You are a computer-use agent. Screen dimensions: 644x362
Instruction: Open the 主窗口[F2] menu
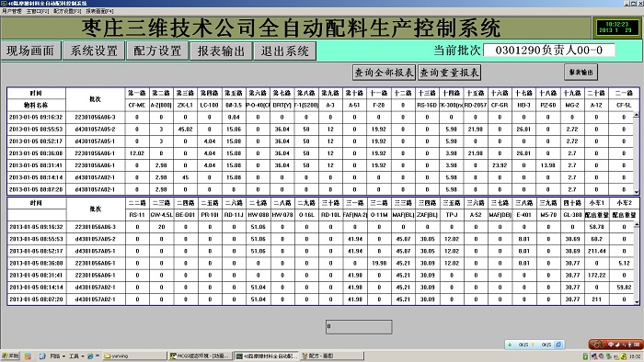click(38, 11)
